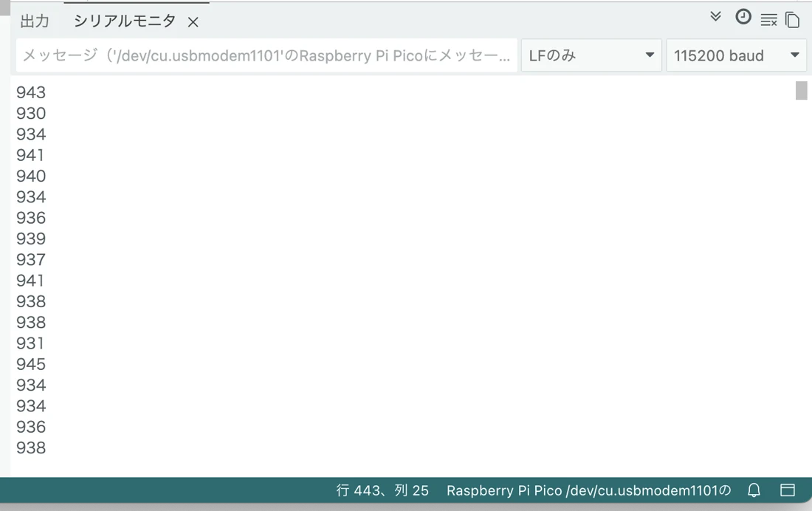This screenshot has height=511, width=812.
Task: Close the シリアルモニタ tab
Action: (193, 21)
